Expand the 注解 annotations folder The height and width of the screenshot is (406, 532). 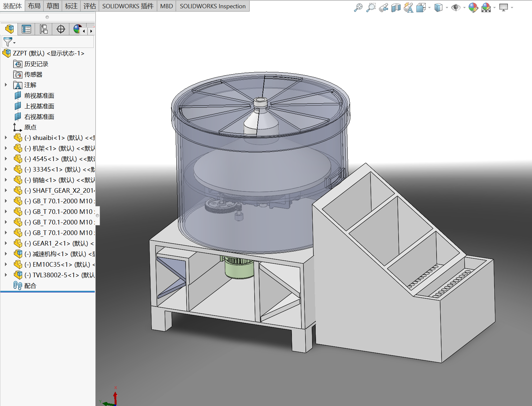[6, 85]
